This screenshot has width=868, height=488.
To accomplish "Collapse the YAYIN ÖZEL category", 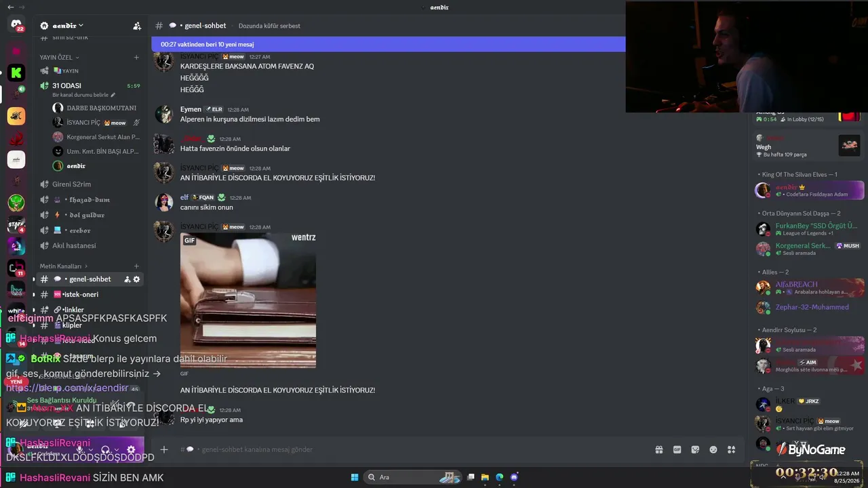I will [60, 58].
